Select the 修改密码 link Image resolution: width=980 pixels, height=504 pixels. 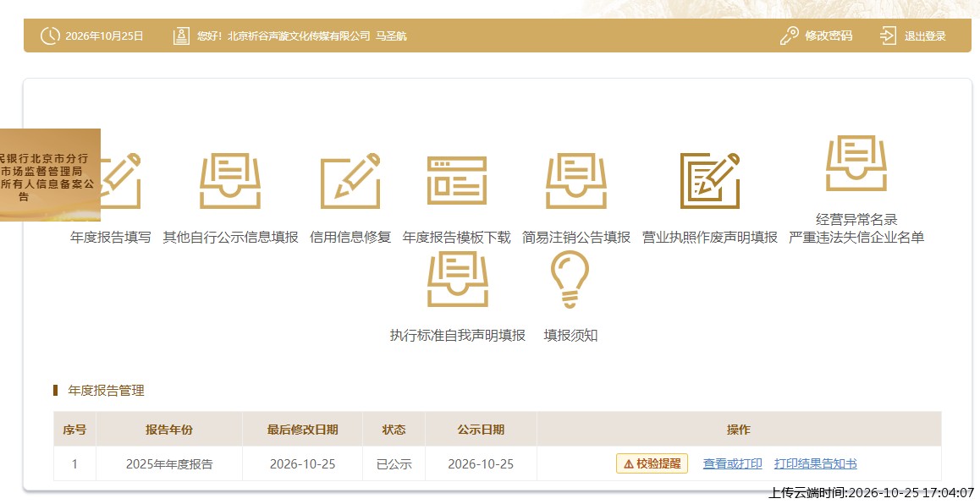pos(829,36)
